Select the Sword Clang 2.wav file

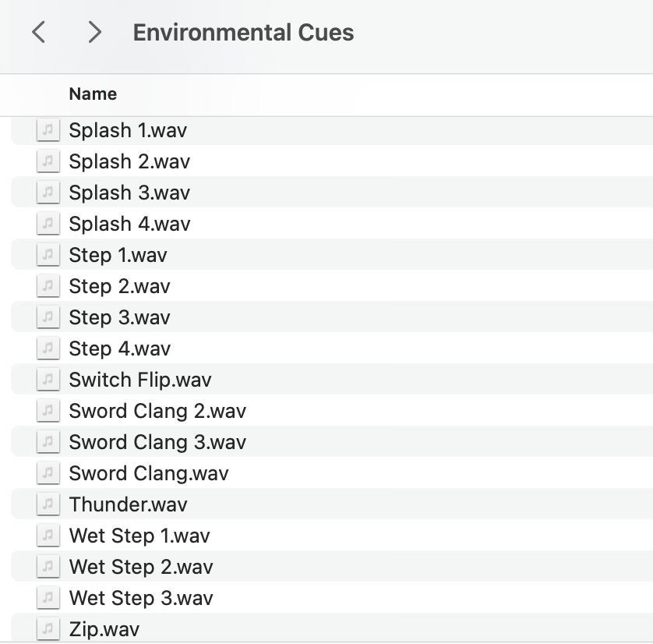[332, 411]
